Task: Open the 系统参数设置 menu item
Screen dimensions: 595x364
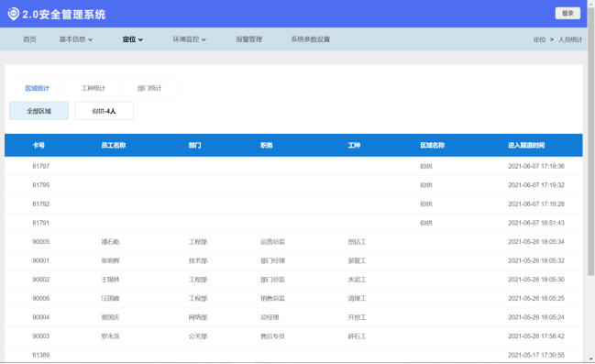Action: click(311, 39)
